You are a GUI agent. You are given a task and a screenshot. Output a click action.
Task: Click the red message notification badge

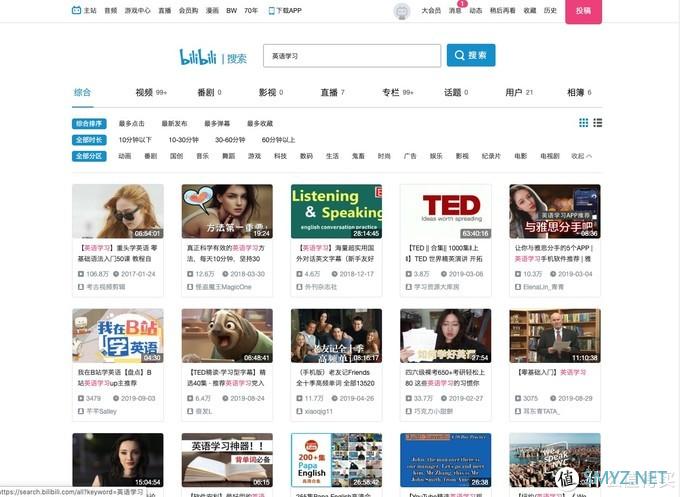(463, 3)
